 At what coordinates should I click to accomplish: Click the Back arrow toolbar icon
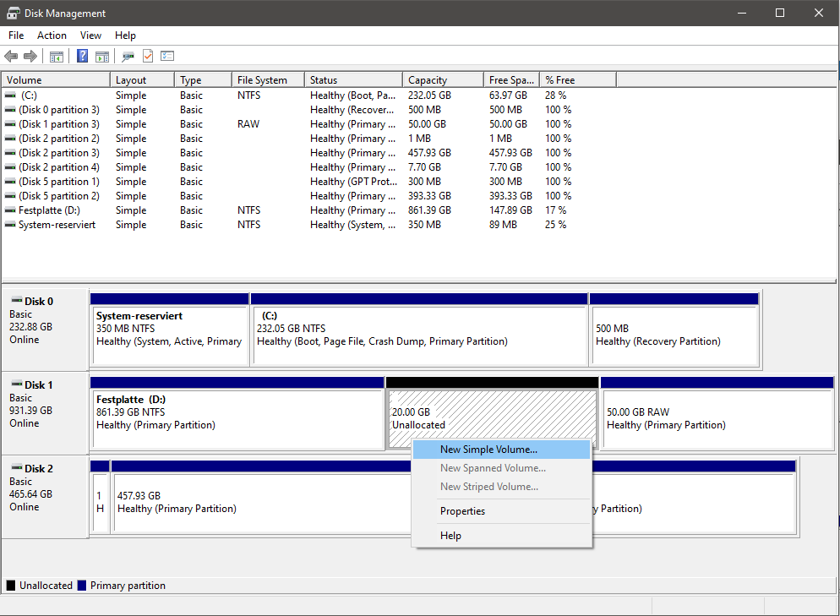11,57
